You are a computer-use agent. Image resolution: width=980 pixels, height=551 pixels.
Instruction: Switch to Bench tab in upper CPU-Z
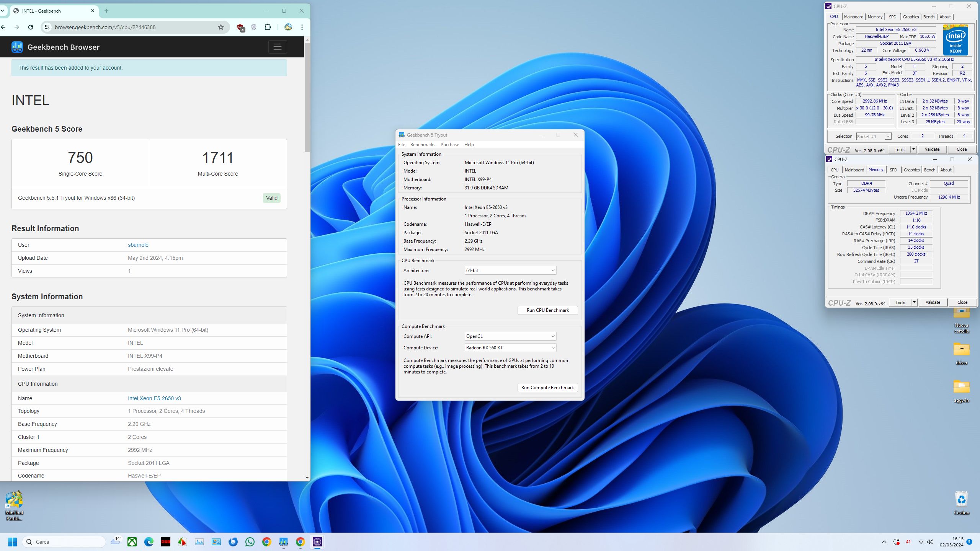[929, 17]
